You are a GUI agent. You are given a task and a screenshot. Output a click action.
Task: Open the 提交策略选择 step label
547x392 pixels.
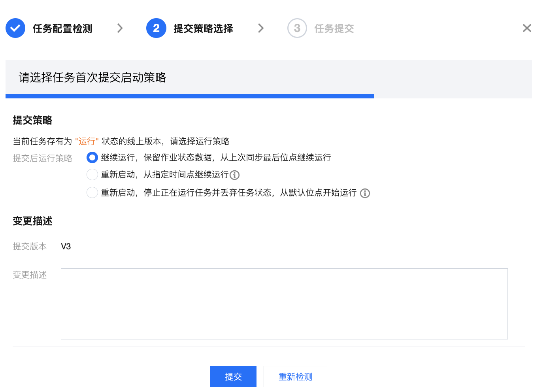pyautogui.click(x=203, y=28)
